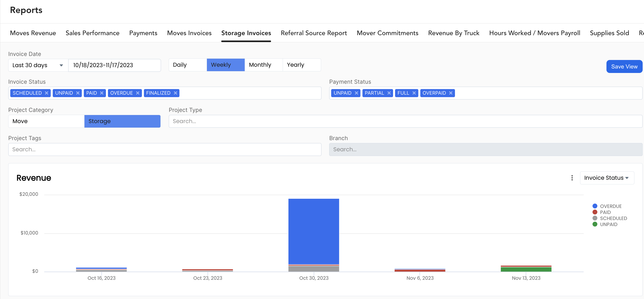
Task: Open the Revenue By Truck tab
Action: coord(453,33)
